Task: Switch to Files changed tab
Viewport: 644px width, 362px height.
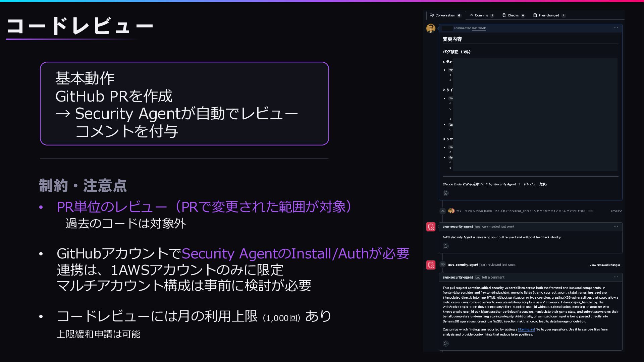Action: click(549, 15)
